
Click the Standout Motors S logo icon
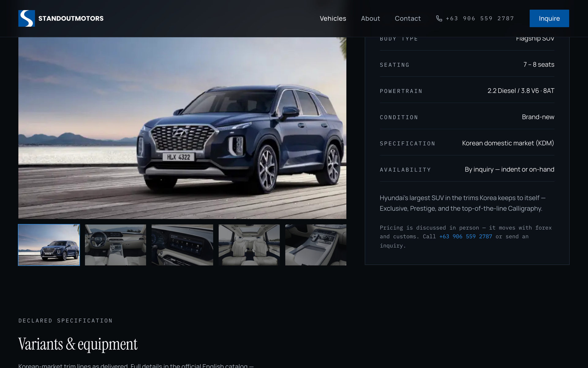(27, 18)
